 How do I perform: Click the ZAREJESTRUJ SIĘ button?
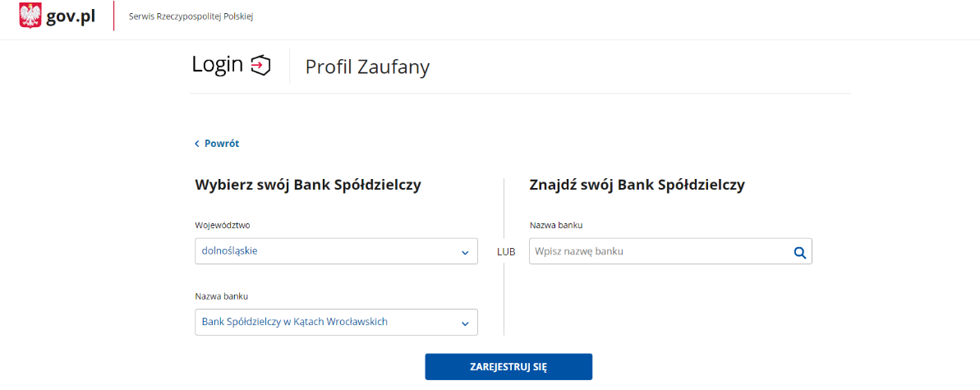[x=508, y=367]
